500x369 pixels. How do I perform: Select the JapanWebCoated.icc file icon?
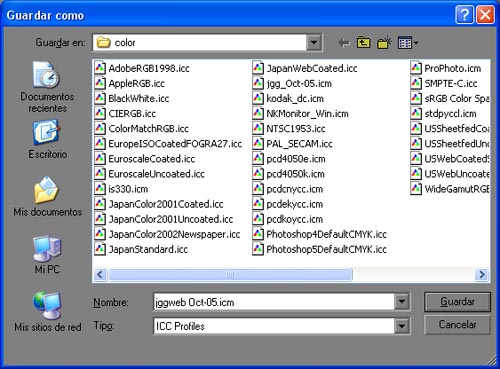(258, 68)
